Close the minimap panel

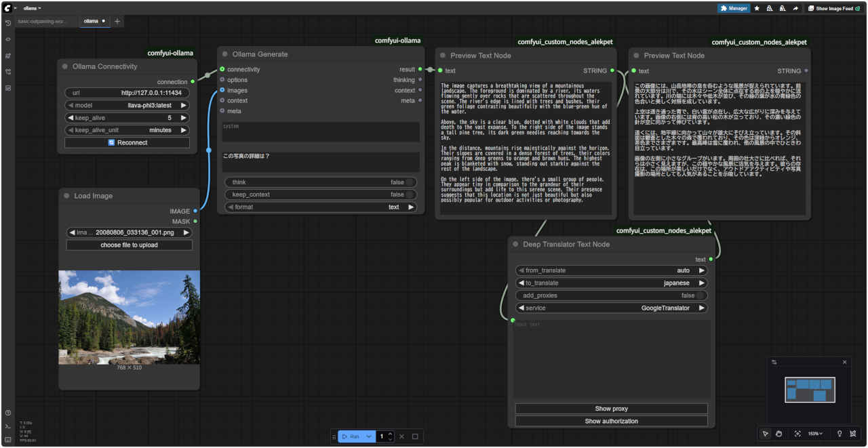(x=844, y=362)
